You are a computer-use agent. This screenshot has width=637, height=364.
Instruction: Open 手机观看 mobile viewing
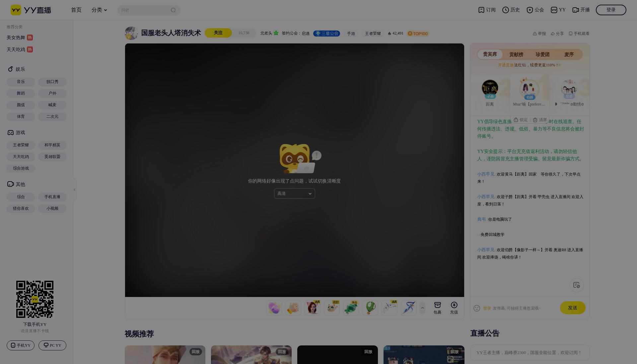[579, 34]
